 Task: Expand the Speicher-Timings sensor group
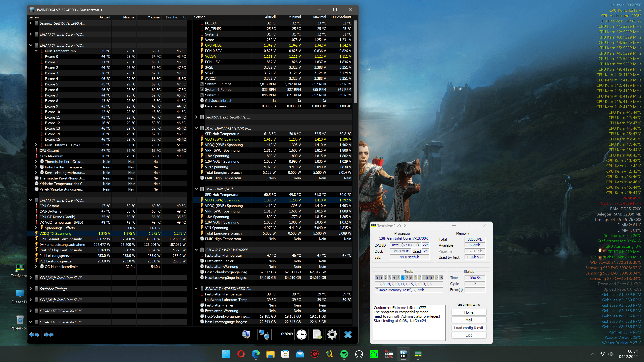pyautogui.click(x=31, y=289)
